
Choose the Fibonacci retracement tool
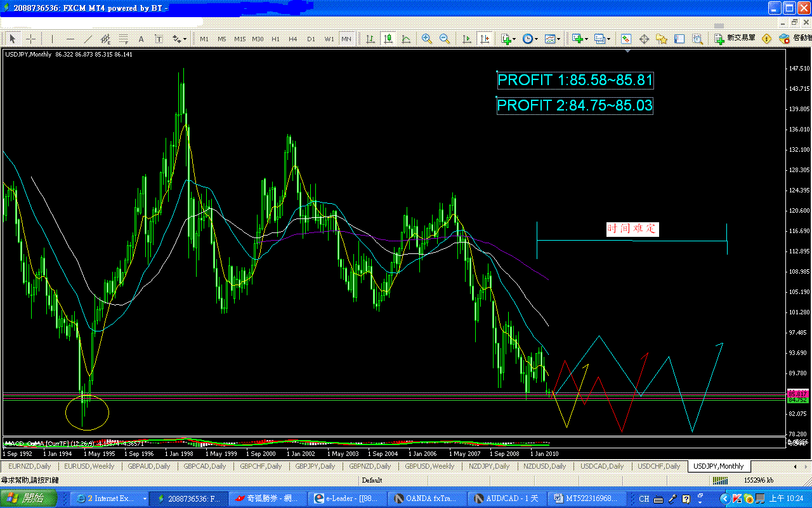click(124, 39)
